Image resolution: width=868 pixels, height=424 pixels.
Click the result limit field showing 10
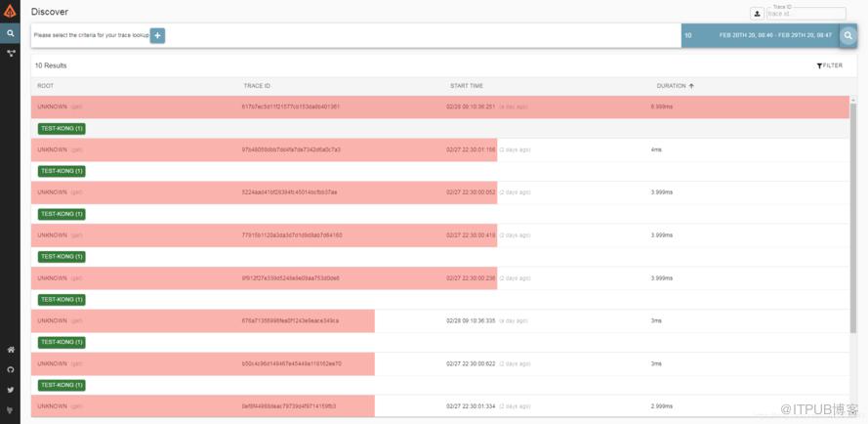coord(697,35)
